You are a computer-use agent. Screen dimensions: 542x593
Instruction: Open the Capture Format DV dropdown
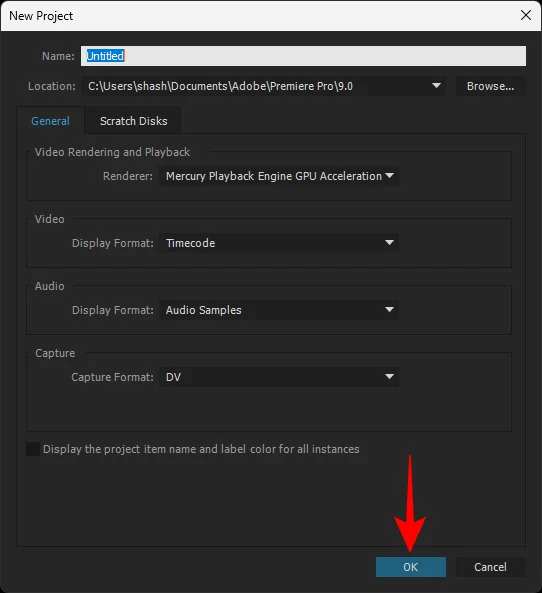(279, 377)
